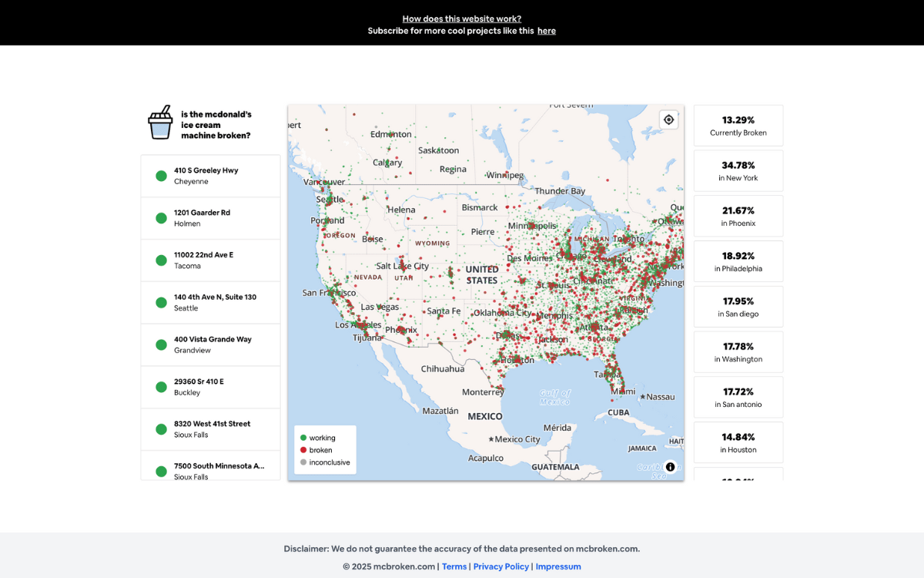The image size is (924, 578).
Task: Click green status dot for 140 4th Ave N
Action: tap(162, 303)
